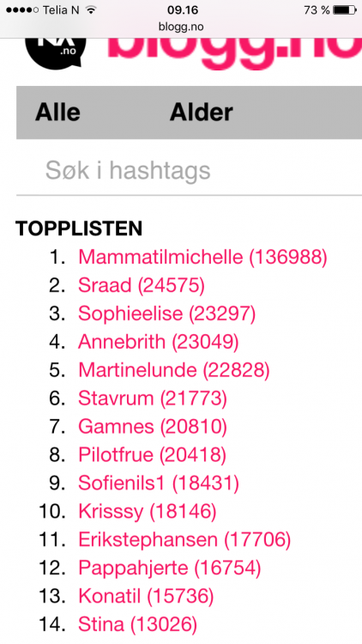Focus the Søk i hashtags field
This screenshot has width=362, height=644.
tap(190, 170)
